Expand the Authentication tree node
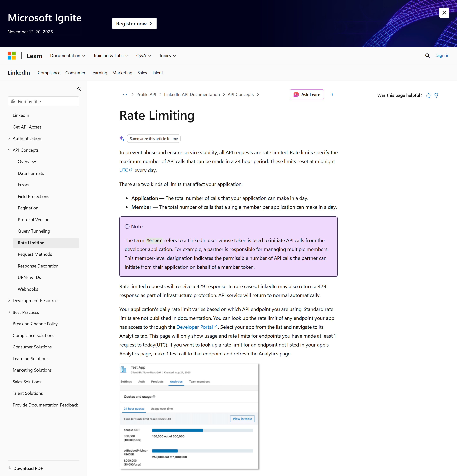 click(x=9, y=138)
